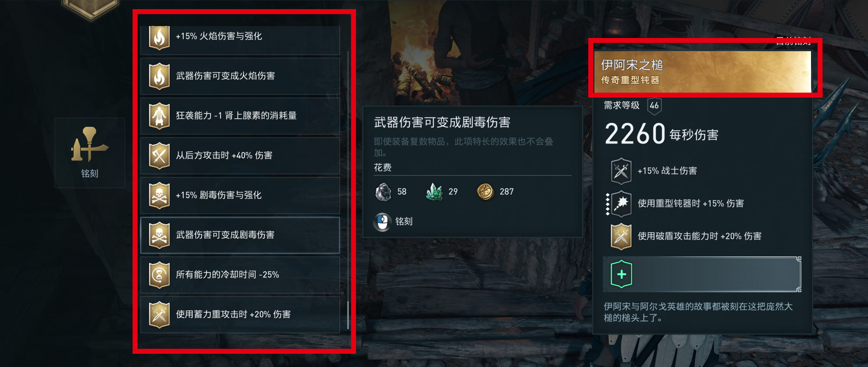
Task: Click the golden 使用破盾攻击能力时 +20% icon
Action: pyautogui.click(x=621, y=237)
